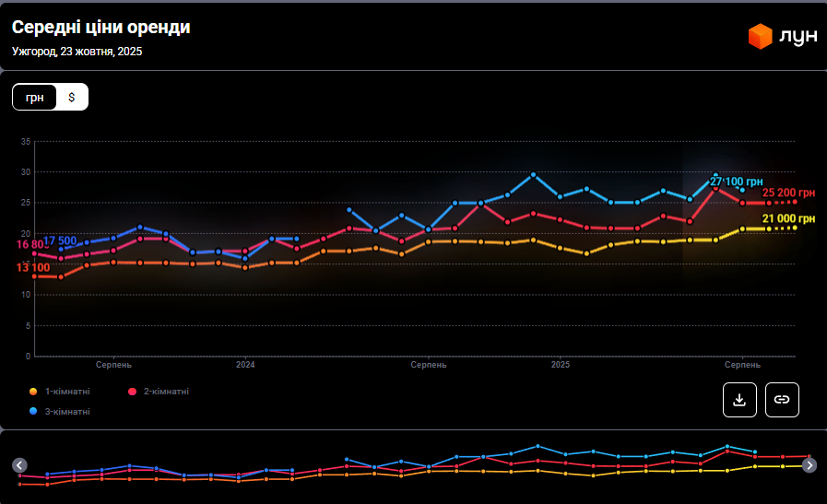Click the blue 27 100 грн data label
827x504 pixels.
(x=736, y=182)
